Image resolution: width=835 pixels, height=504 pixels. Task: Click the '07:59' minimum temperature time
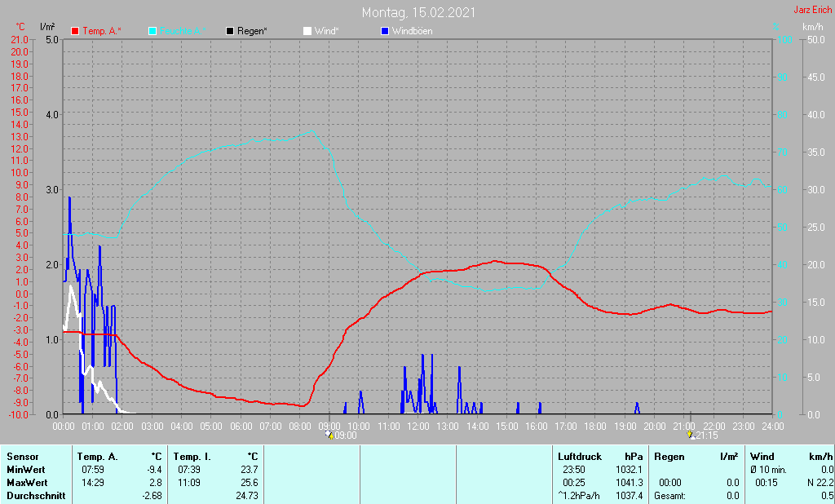[x=93, y=470]
